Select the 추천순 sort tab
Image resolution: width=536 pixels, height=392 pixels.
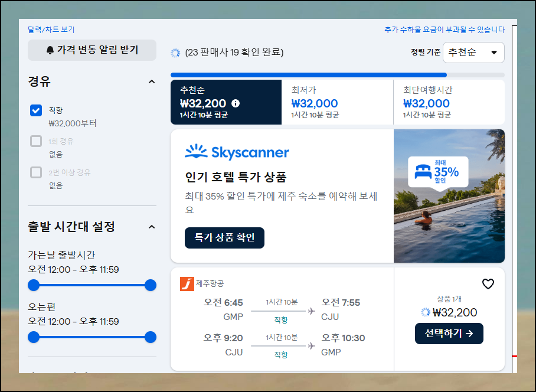click(226, 102)
